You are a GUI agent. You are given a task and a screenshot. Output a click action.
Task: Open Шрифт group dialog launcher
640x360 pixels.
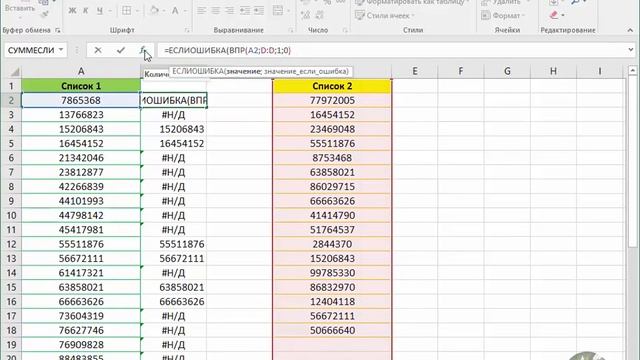tap(187, 30)
